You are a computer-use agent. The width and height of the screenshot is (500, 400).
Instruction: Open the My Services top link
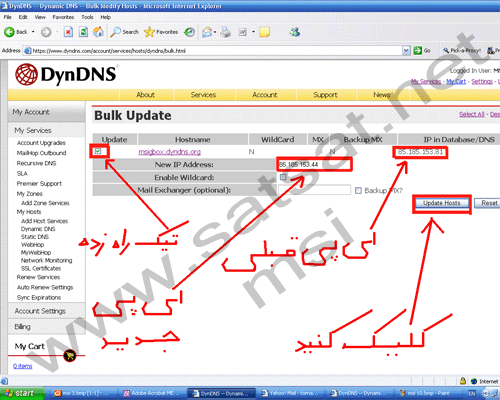[426, 81]
